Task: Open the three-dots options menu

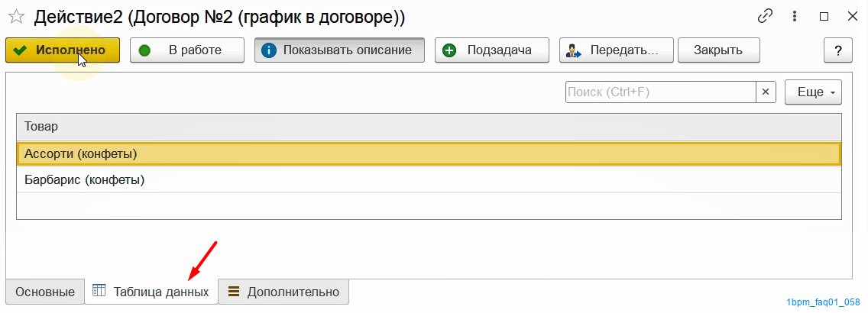Action: (795, 16)
